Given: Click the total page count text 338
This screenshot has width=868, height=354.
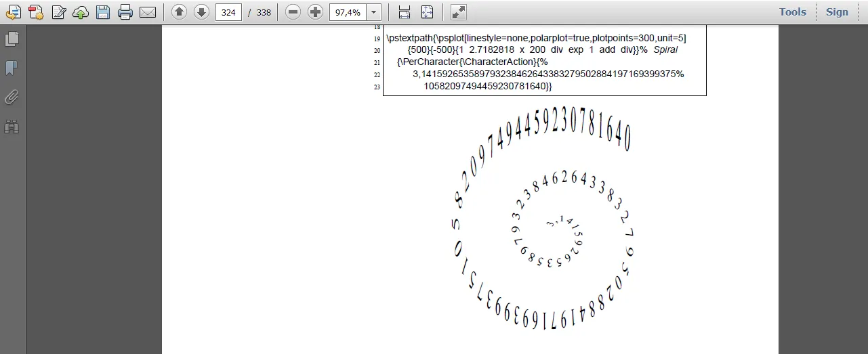Looking at the screenshot, I should (264, 12).
